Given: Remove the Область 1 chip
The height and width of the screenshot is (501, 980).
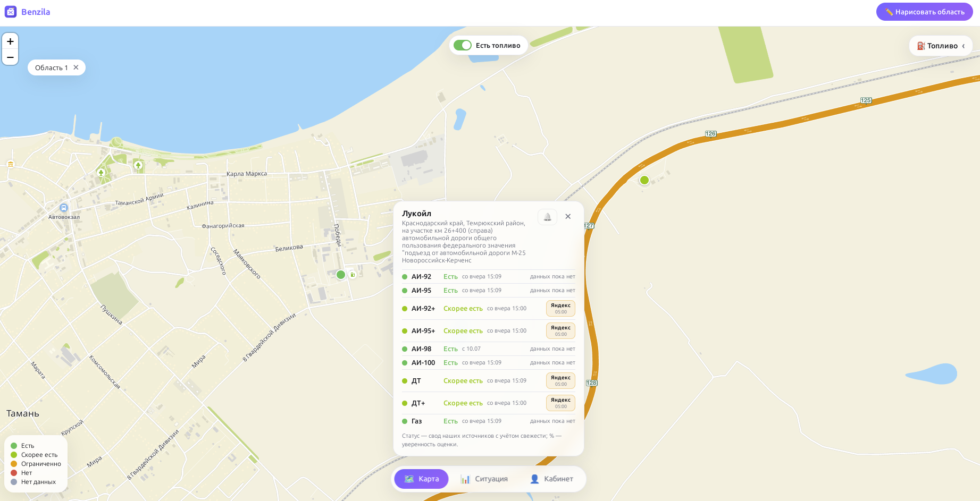Looking at the screenshot, I should 76,67.
